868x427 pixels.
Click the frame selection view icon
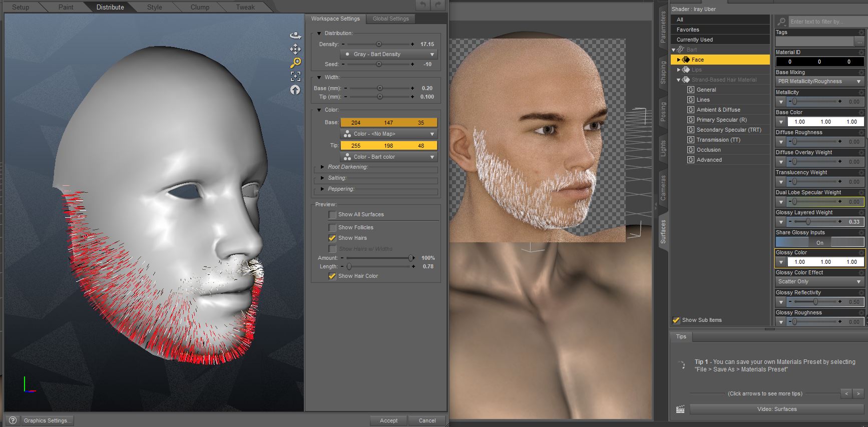pos(295,76)
